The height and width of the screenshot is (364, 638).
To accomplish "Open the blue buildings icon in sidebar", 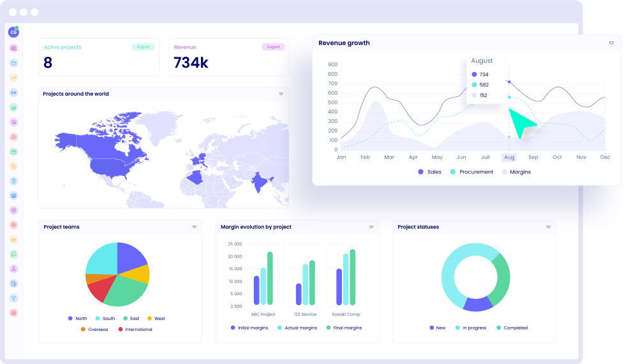I will click(x=13, y=284).
